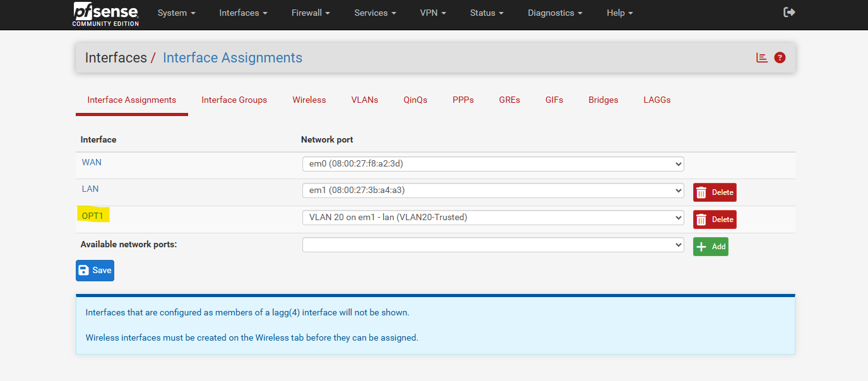This screenshot has height=381, width=868.
Task: Delete the OPT1 interface assignment
Action: coord(715,220)
